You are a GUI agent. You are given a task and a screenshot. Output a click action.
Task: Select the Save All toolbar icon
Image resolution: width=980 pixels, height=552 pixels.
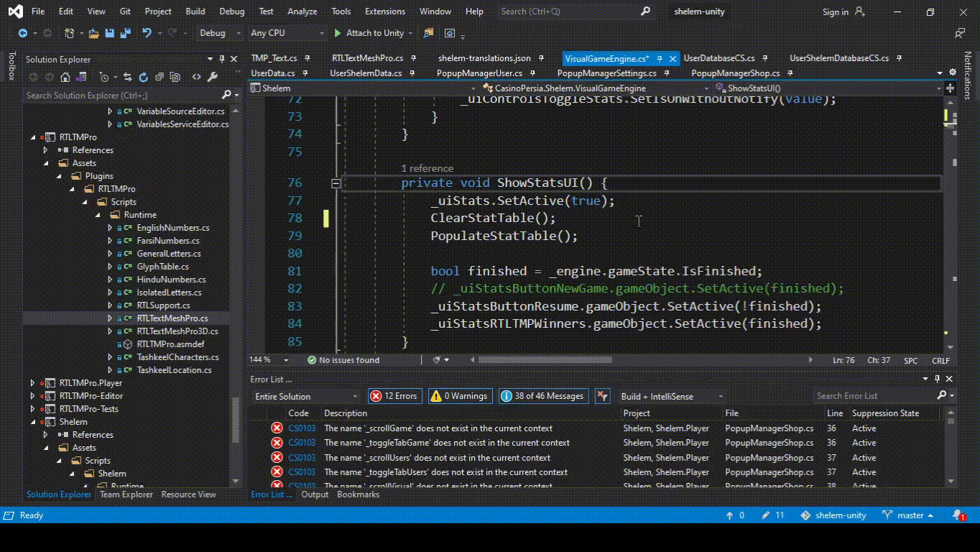[x=126, y=32]
